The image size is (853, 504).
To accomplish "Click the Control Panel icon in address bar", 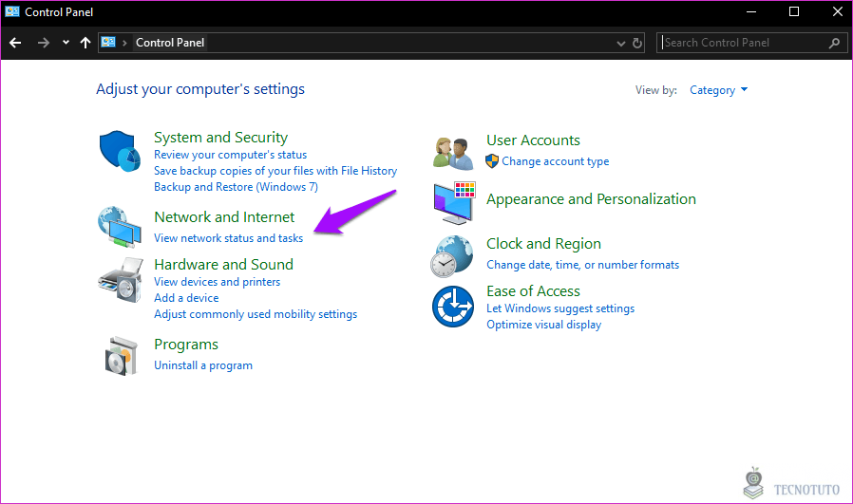I will click(x=108, y=42).
